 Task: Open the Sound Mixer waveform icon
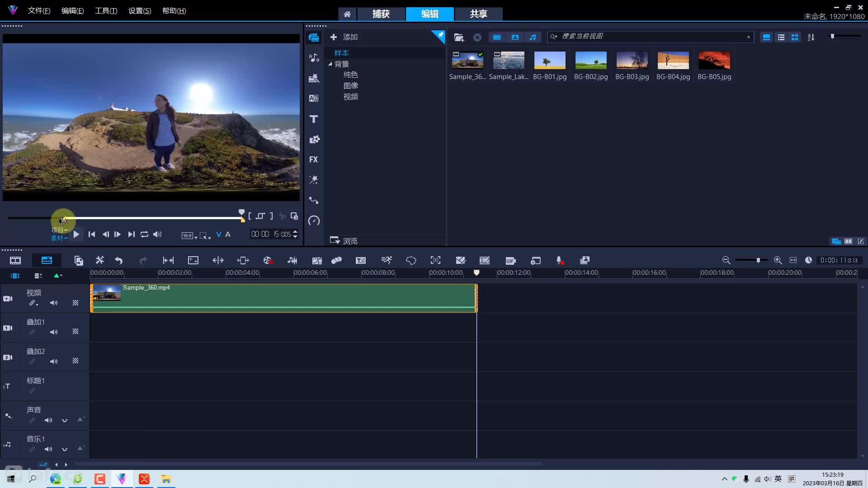pos(292,260)
